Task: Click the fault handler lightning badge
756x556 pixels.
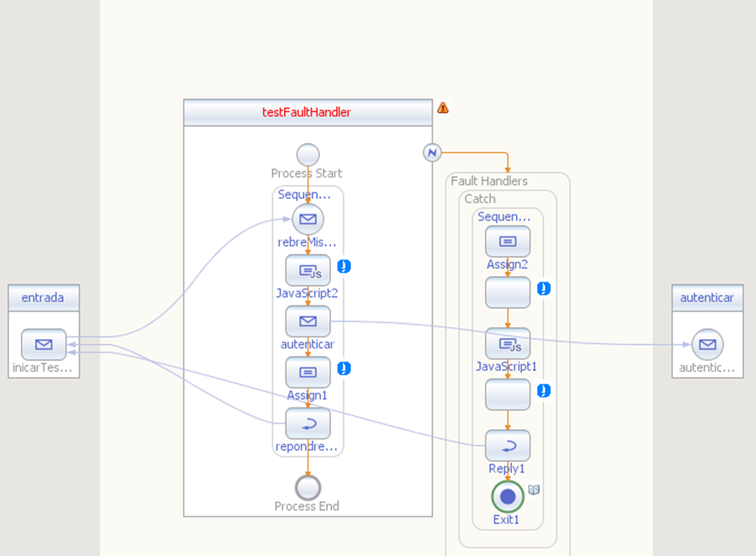Action: pos(432,153)
